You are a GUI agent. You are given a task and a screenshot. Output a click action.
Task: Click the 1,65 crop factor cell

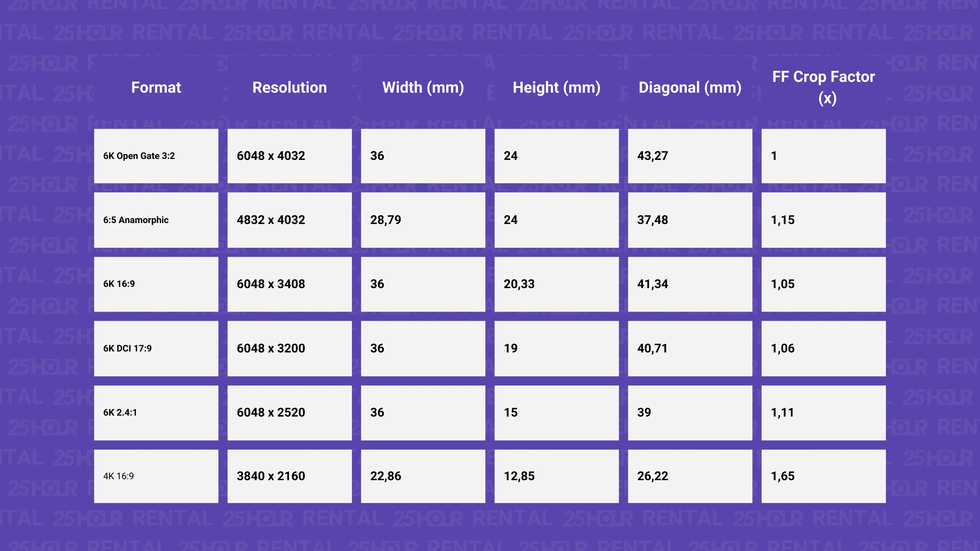click(824, 476)
